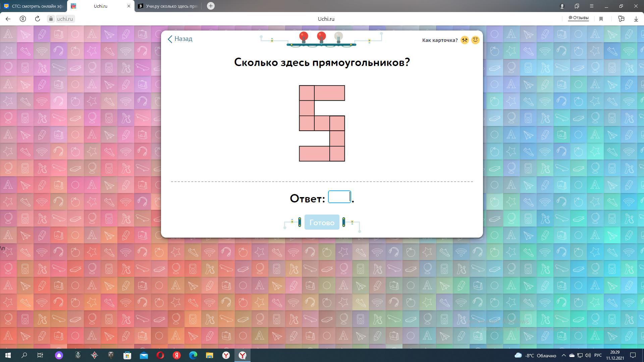Bookmark this page with the bookmark icon
644x362 pixels.
coord(601,19)
